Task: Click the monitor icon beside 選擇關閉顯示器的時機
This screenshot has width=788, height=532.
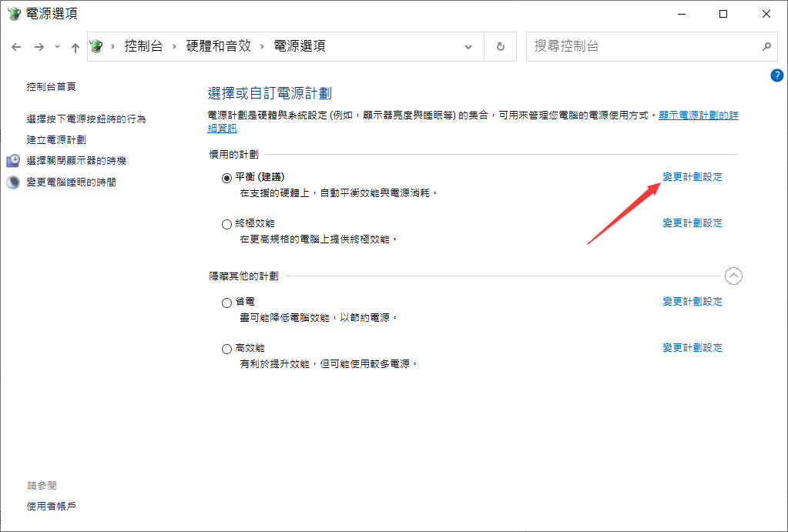Action: pyautogui.click(x=14, y=161)
